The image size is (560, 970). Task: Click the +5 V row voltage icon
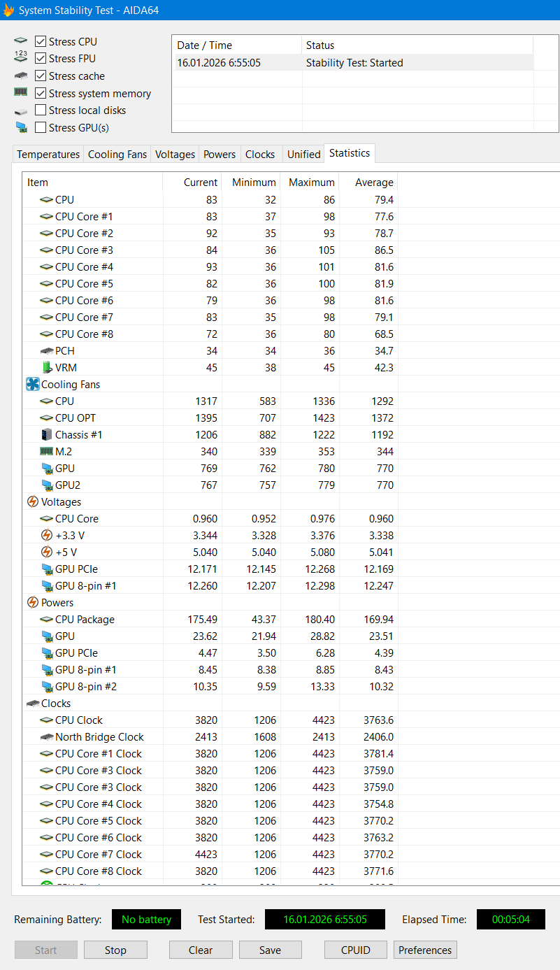point(47,552)
